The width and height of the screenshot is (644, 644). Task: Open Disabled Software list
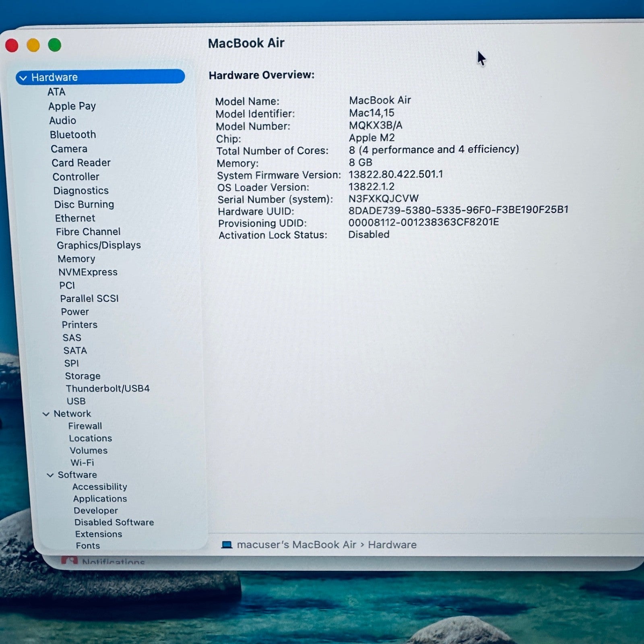[114, 522]
